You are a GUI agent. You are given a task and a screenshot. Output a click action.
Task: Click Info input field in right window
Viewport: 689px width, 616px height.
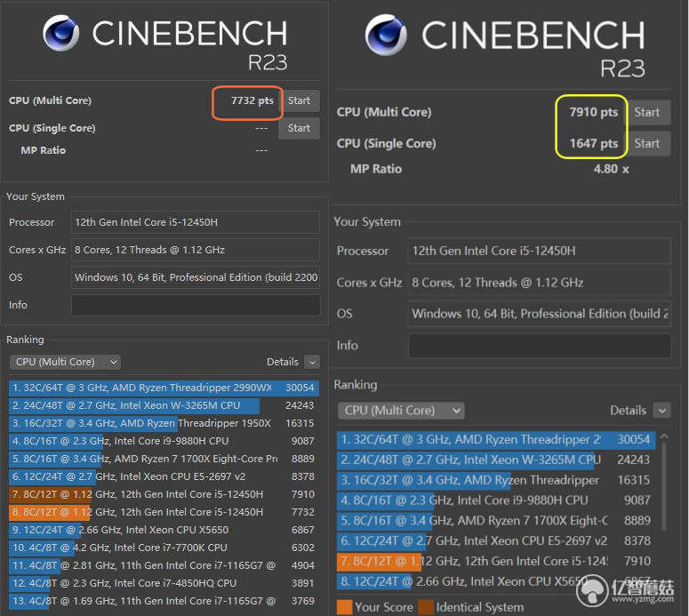pos(540,346)
